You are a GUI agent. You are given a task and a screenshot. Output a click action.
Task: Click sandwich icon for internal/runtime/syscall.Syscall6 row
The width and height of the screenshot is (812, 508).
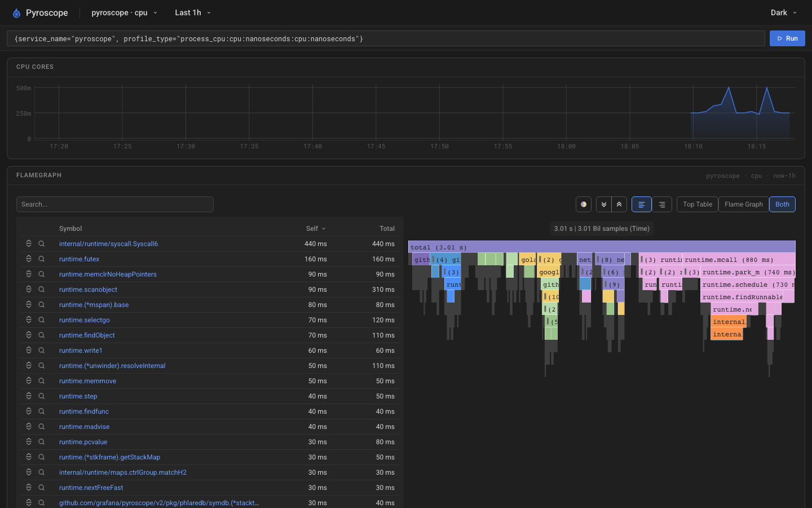pyautogui.click(x=29, y=244)
